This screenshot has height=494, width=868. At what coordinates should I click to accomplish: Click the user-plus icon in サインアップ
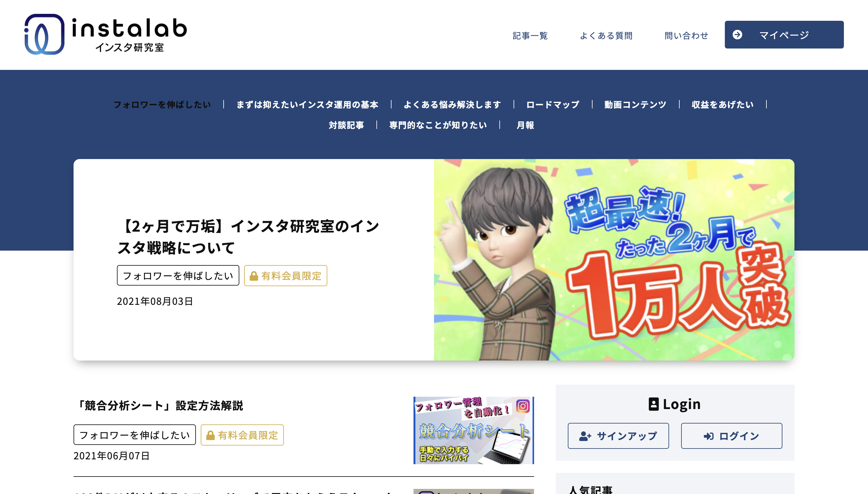(x=585, y=436)
